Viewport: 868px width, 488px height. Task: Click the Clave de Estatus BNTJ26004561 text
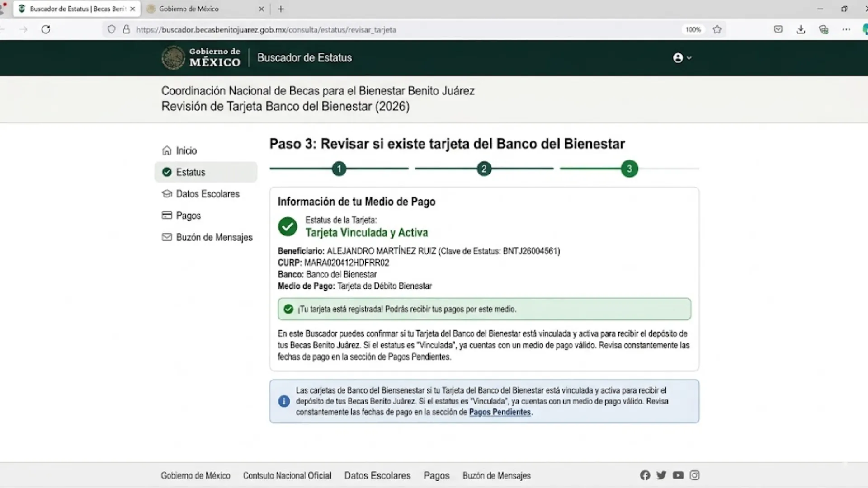(499, 251)
